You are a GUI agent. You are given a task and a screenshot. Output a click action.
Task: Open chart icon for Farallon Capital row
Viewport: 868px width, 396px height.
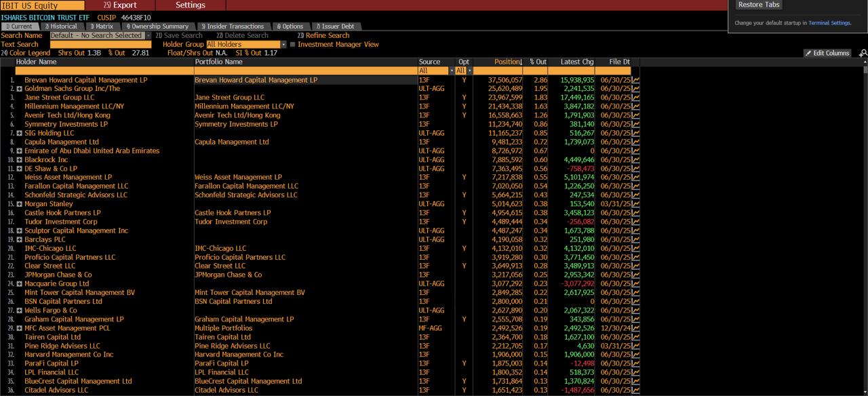click(x=635, y=186)
